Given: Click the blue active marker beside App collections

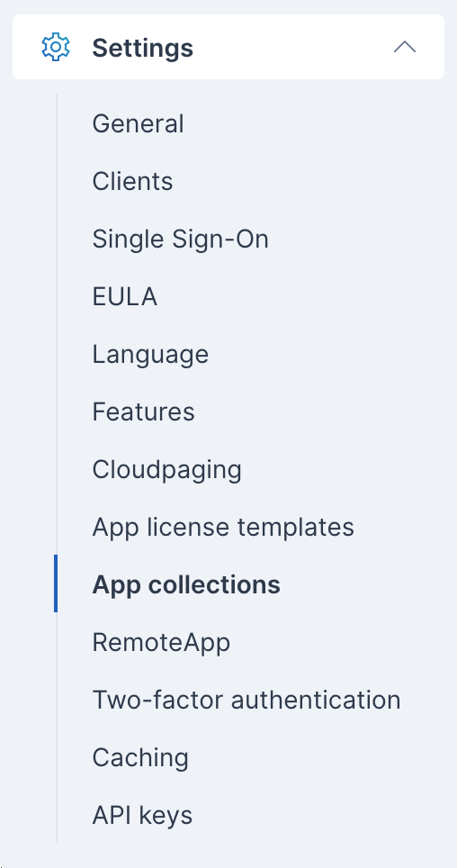Looking at the screenshot, I should (x=56, y=583).
